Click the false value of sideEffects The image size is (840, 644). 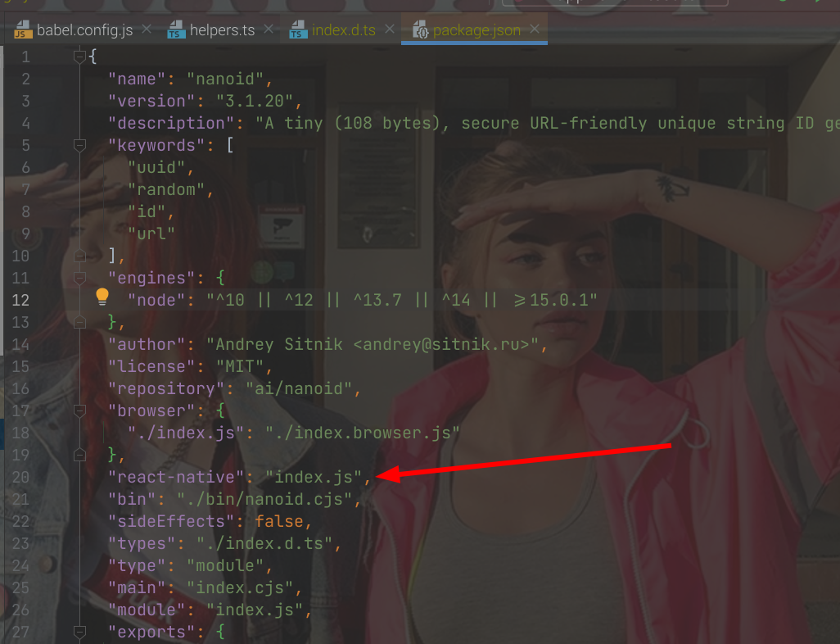(x=278, y=520)
